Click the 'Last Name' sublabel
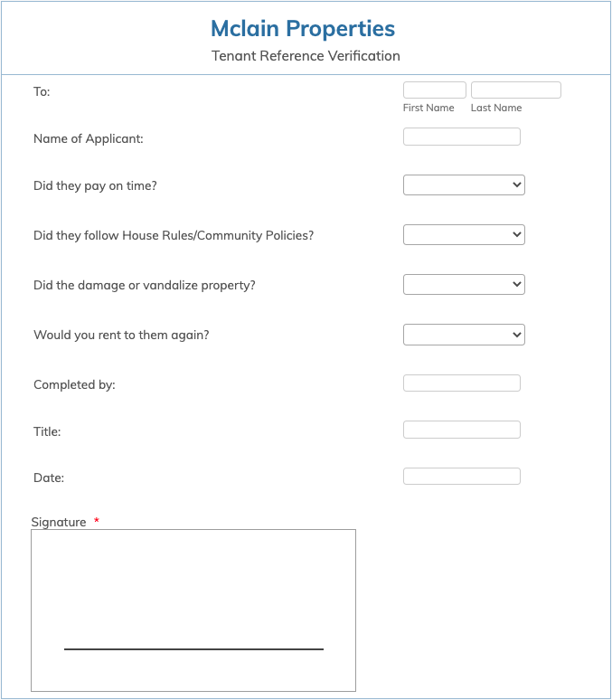 click(x=496, y=108)
